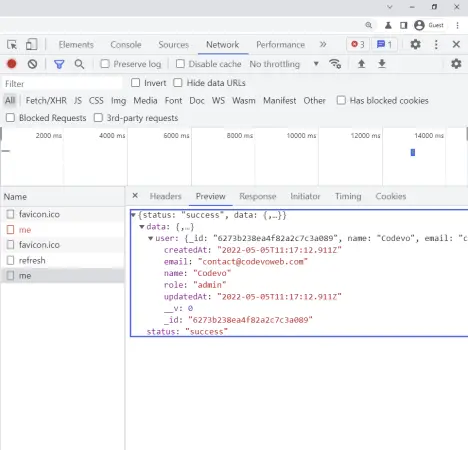Viewport: 468px width, 450px height.
Task: Enable the Preserve log checkbox
Action: (x=105, y=64)
